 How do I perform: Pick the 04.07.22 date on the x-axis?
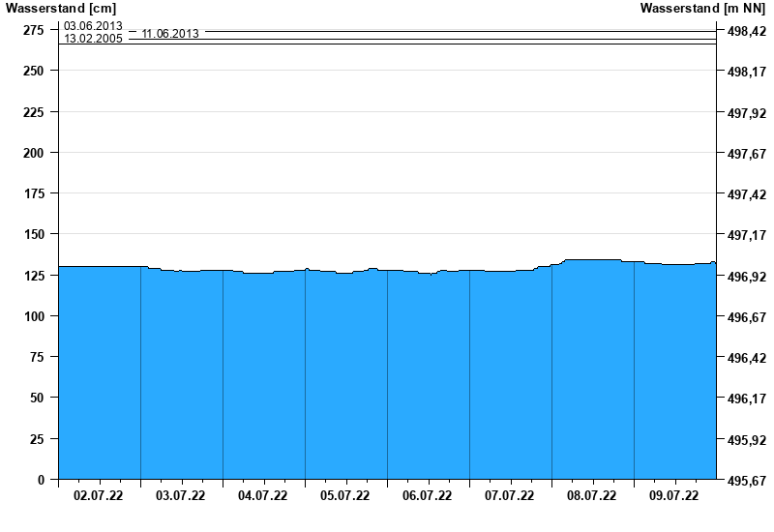(x=263, y=496)
